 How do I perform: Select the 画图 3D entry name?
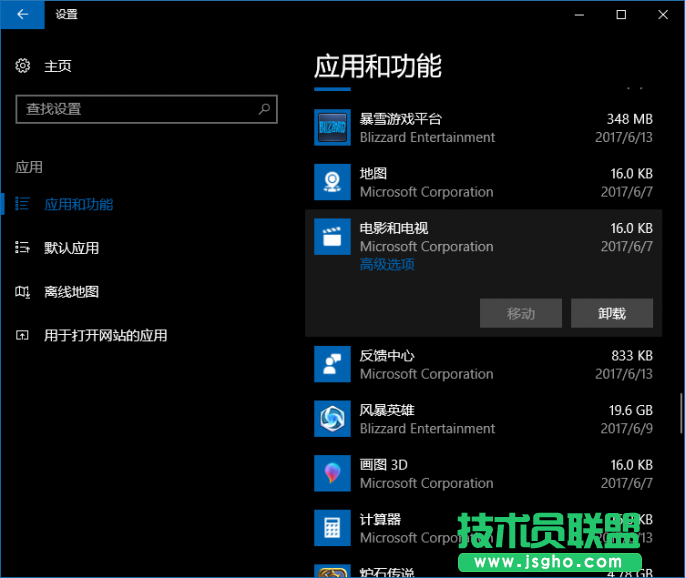coord(384,465)
